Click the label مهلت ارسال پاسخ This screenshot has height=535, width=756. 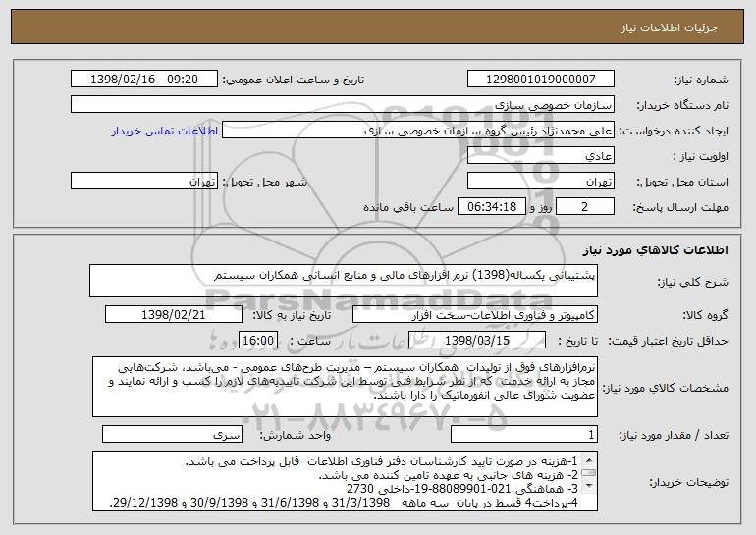click(x=680, y=208)
